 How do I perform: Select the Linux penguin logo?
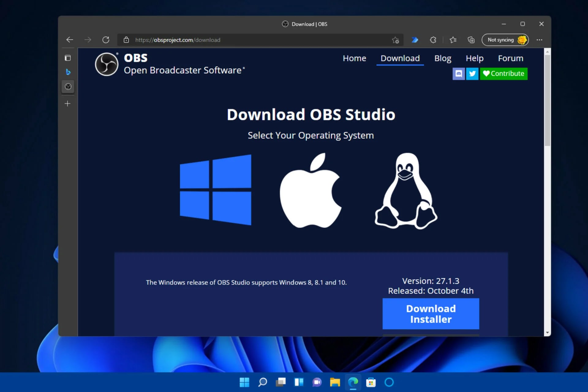[406, 191]
